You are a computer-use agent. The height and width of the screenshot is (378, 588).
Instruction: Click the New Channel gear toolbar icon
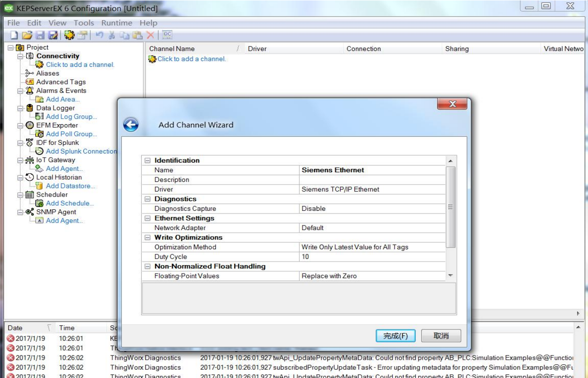point(69,35)
